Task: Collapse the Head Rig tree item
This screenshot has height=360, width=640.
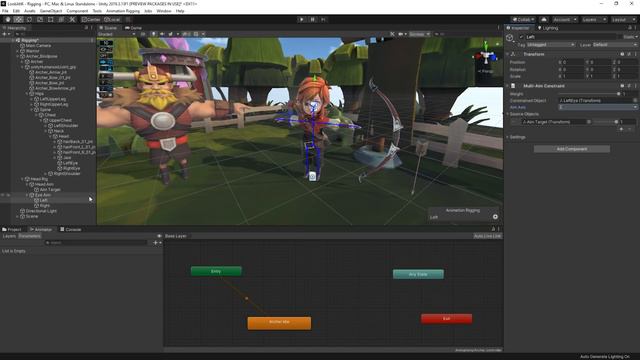Action: coord(22,179)
